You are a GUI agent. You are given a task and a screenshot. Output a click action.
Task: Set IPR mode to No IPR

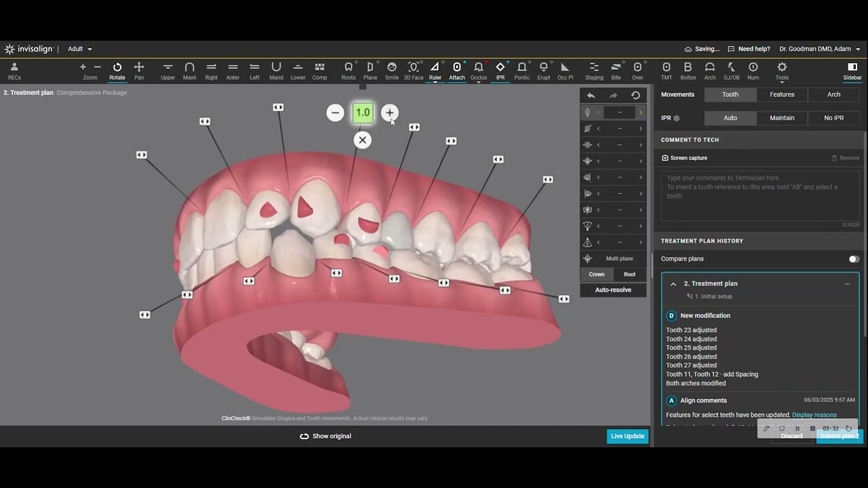[834, 118]
